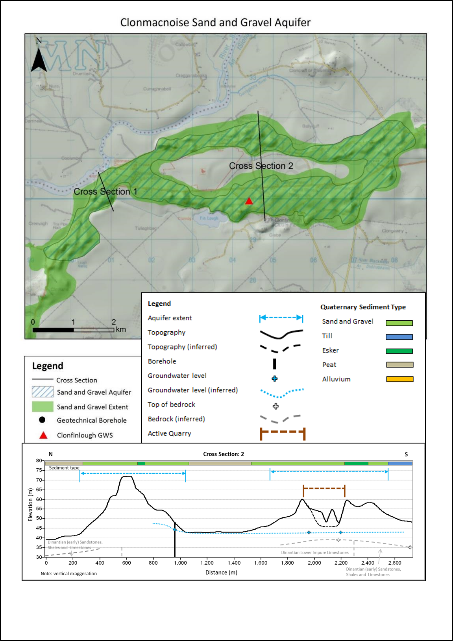Click the Top of bedrock cross symbol

click(276, 406)
